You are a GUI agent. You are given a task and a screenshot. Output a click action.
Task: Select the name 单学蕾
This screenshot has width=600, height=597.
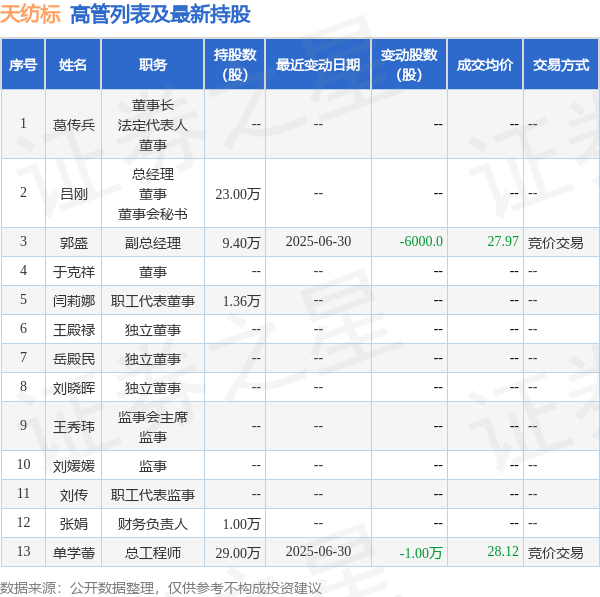coord(73,553)
